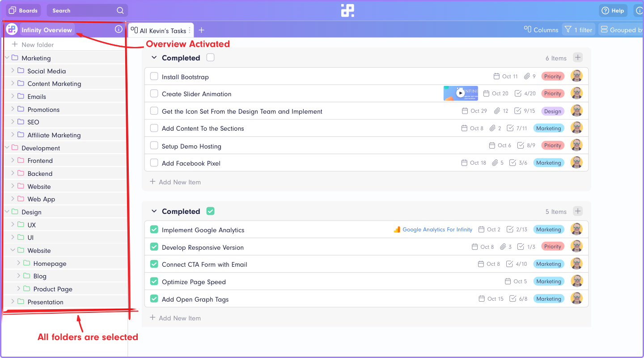This screenshot has height=358, width=644.
Task: Open info icon beside Infinity Overview
Action: (119, 29)
